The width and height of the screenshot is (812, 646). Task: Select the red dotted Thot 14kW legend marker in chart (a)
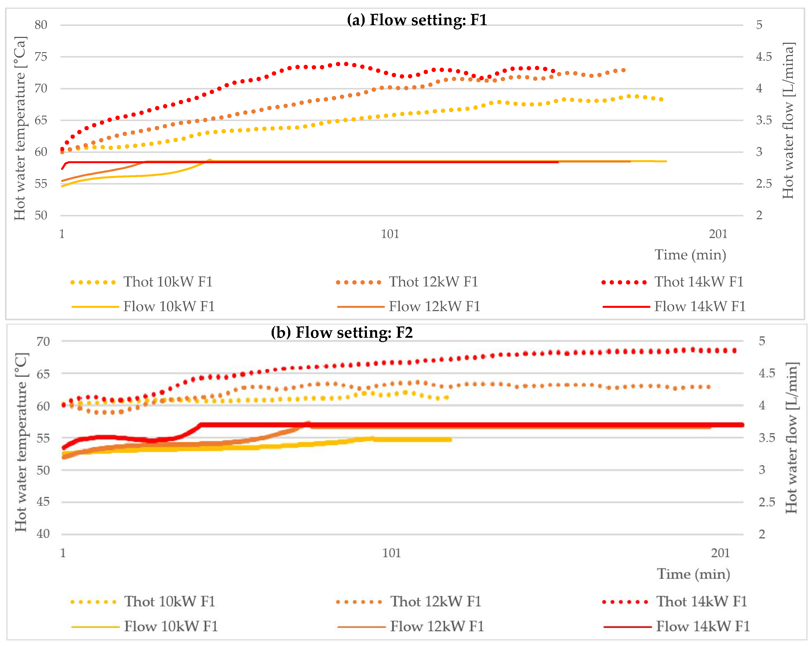pos(624,282)
